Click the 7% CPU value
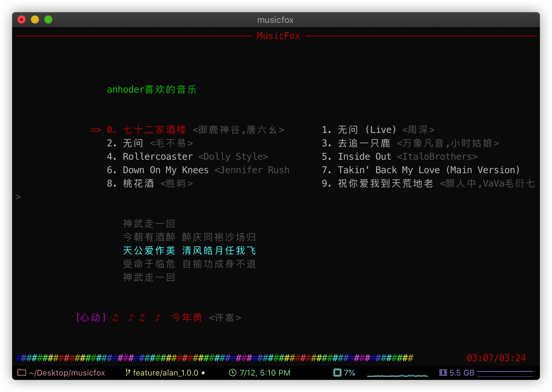This screenshot has width=552, height=392. 350,373
